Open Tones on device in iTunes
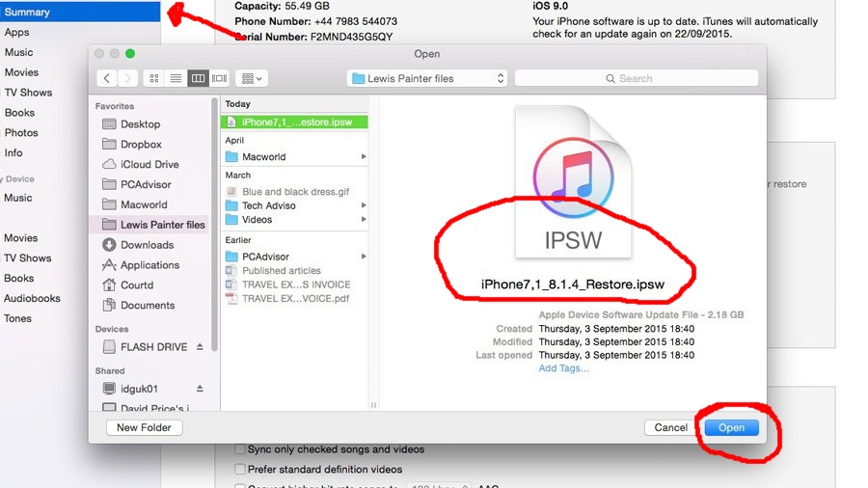 click(x=17, y=318)
